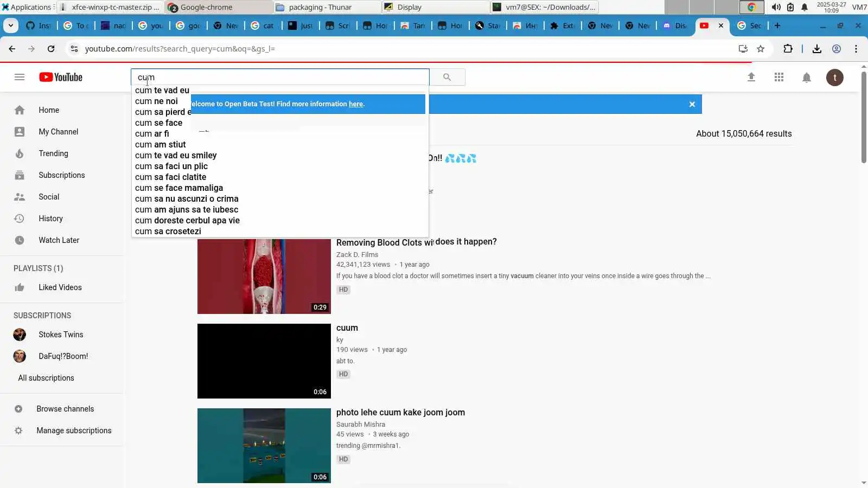Open the Applications menu in the panel

point(27,7)
